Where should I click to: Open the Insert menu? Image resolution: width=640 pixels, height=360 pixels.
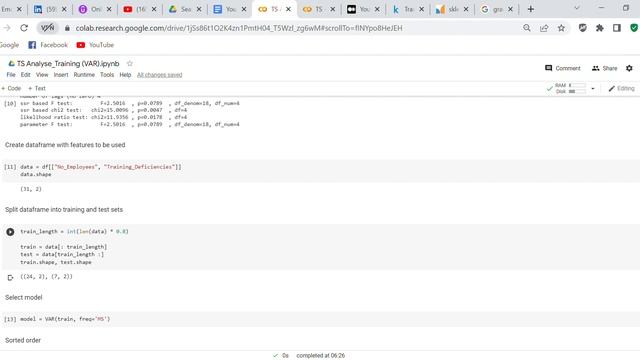click(x=61, y=75)
